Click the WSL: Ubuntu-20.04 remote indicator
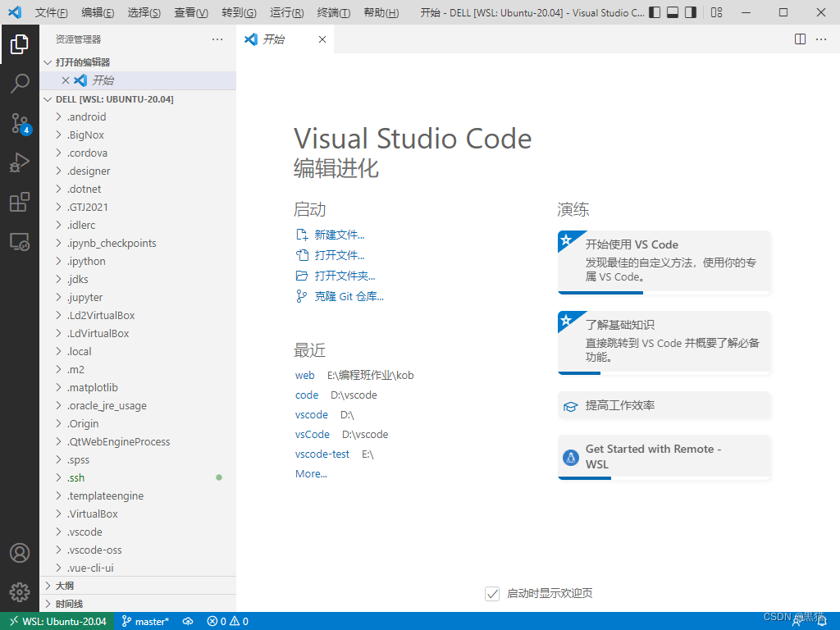Image resolution: width=840 pixels, height=630 pixels. point(57,622)
